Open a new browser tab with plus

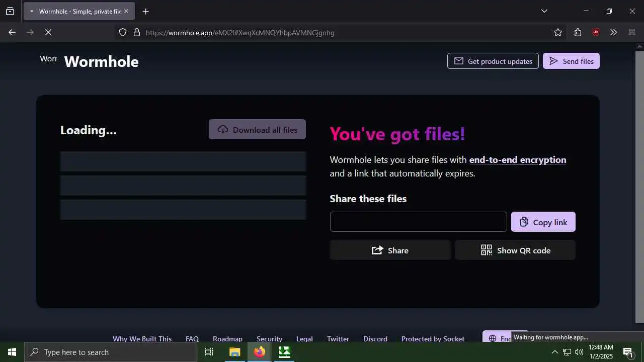coord(145,11)
